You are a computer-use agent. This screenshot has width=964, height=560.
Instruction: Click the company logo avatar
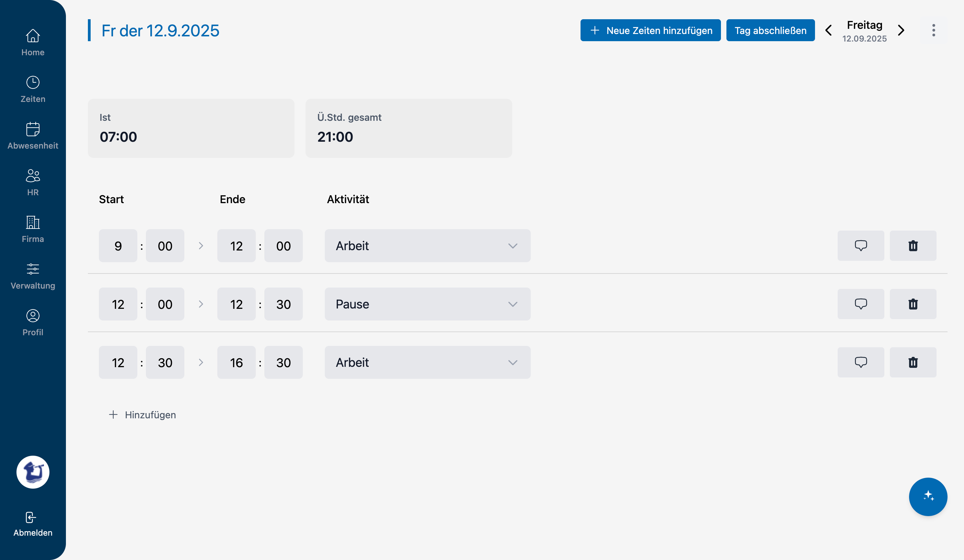click(33, 472)
